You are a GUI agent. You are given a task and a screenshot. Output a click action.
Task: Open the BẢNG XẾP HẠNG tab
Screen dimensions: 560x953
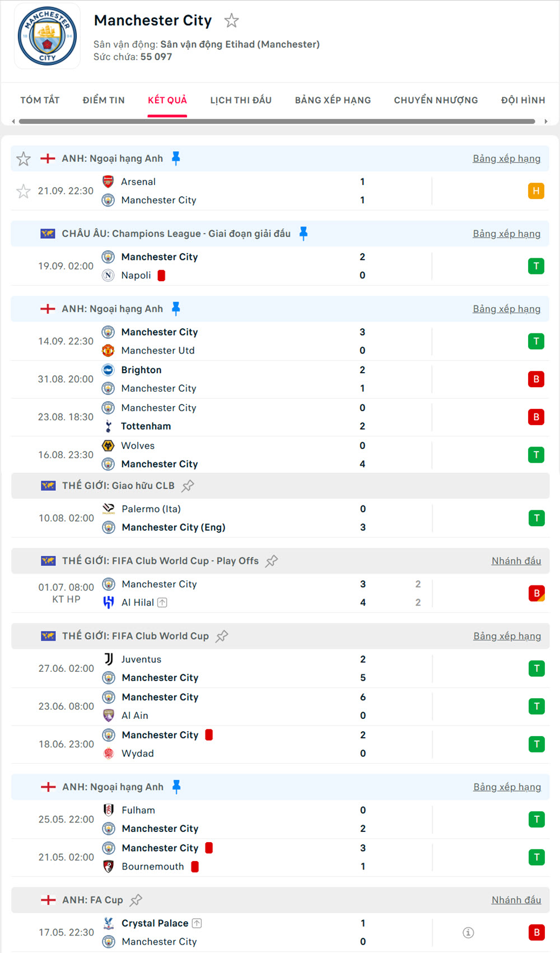point(333,100)
